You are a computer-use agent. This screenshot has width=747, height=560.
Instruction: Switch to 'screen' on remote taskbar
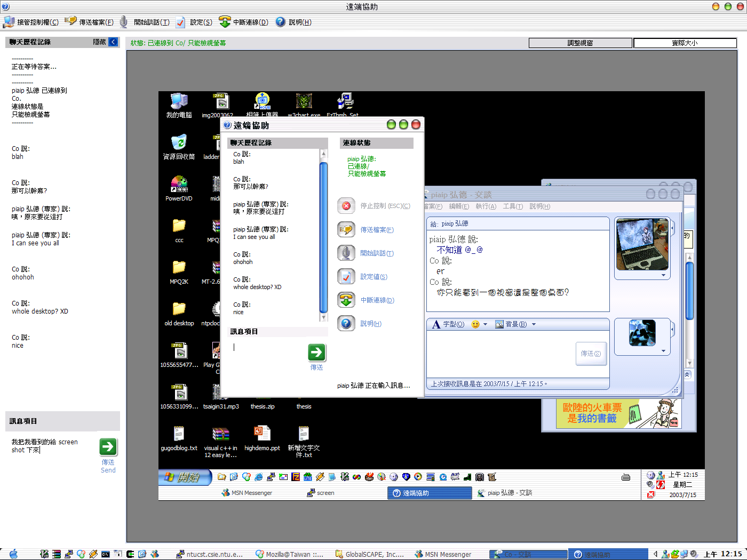click(321, 493)
